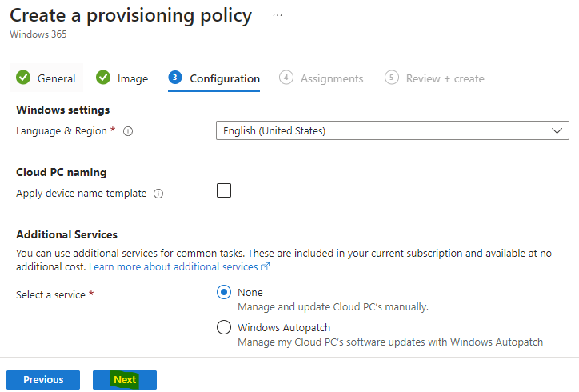Image resolution: width=579 pixels, height=392 pixels.
Task: Click the 'Manage my Cloud PC's software updates' description
Action: pyautogui.click(x=390, y=342)
